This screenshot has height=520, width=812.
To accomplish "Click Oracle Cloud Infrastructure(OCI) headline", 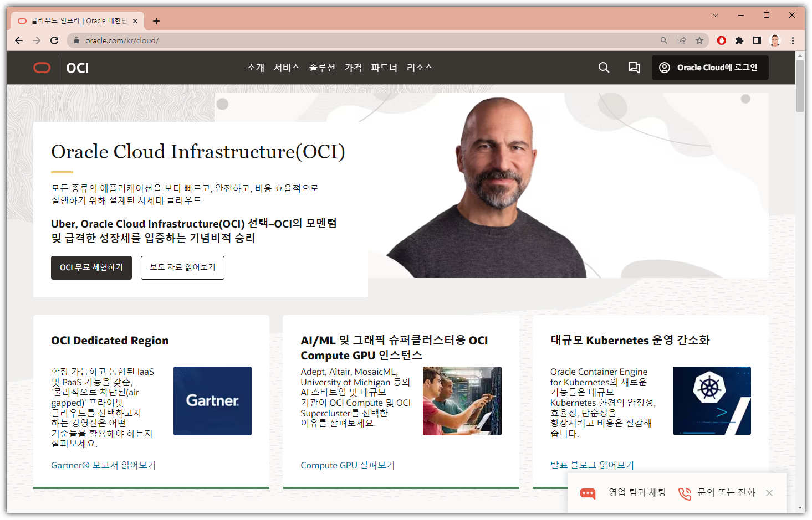I will coord(198,152).
